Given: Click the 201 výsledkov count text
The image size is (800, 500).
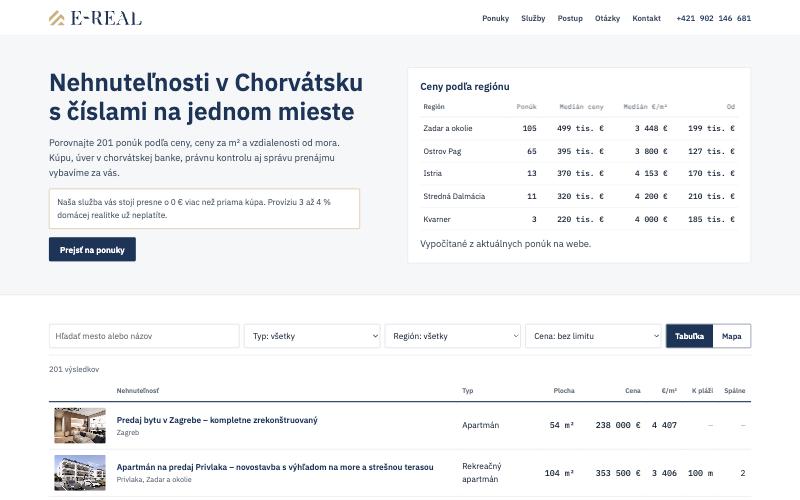Looking at the screenshot, I should tap(74, 369).
